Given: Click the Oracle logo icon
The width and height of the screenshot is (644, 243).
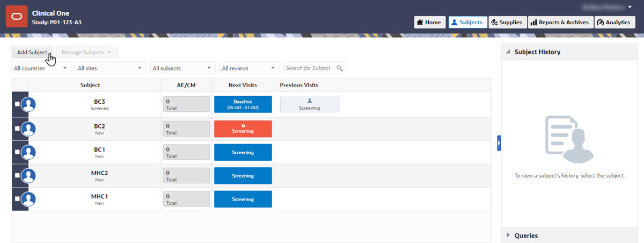Looking at the screenshot, I should click(16, 16).
